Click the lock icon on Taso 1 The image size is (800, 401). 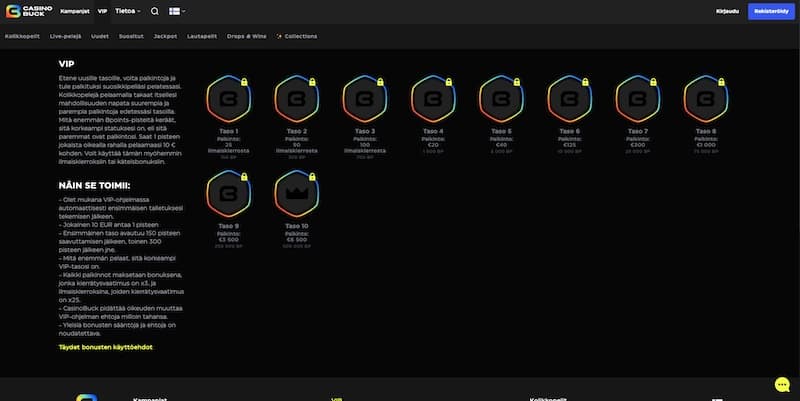coord(244,82)
